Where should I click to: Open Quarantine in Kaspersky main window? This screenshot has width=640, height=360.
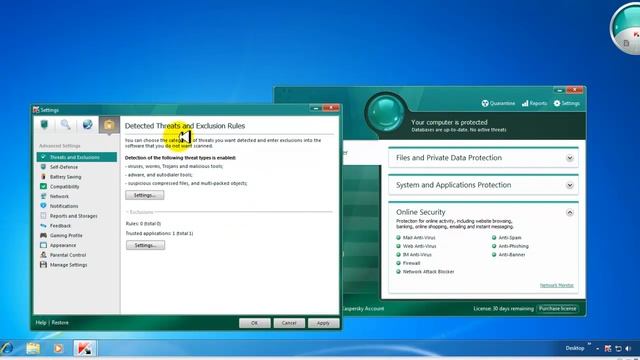[x=498, y=103]
